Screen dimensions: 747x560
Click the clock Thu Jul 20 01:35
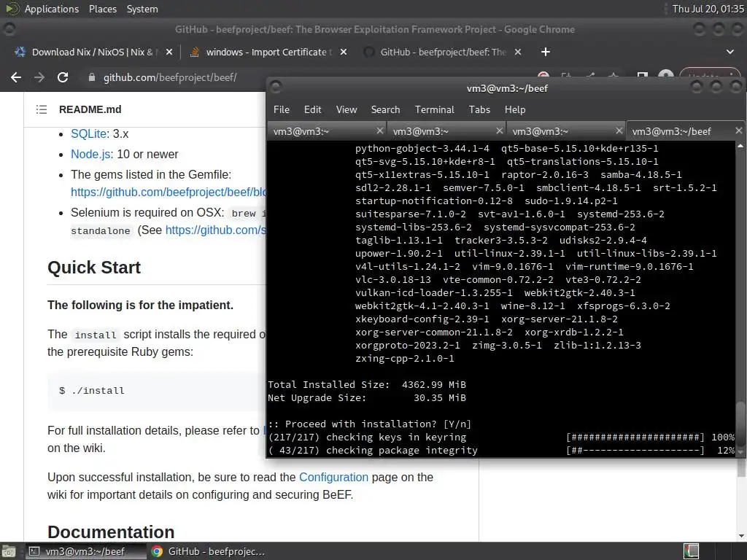point(708,9)
